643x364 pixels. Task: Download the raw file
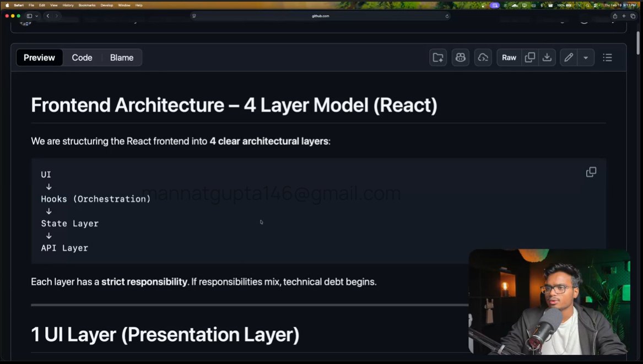[x=547, y=57]
